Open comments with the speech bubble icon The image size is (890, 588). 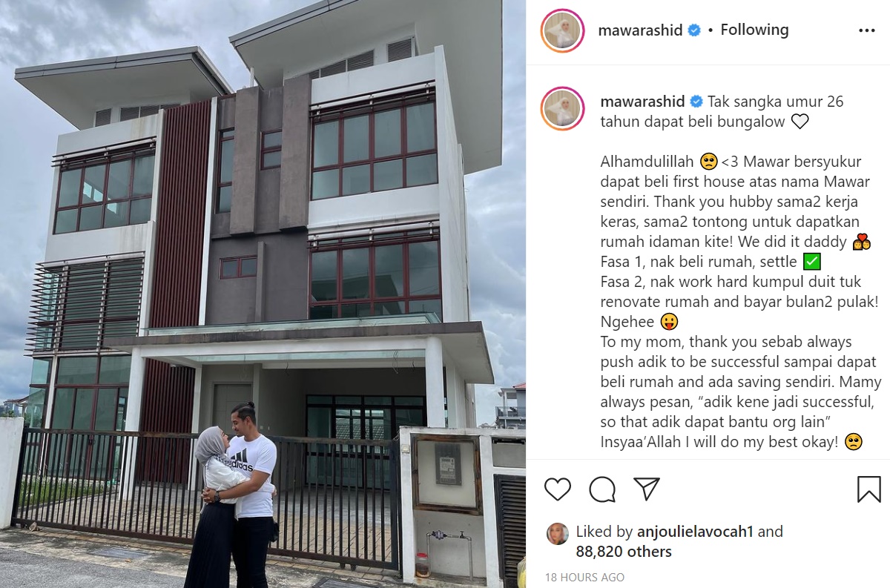602,489
